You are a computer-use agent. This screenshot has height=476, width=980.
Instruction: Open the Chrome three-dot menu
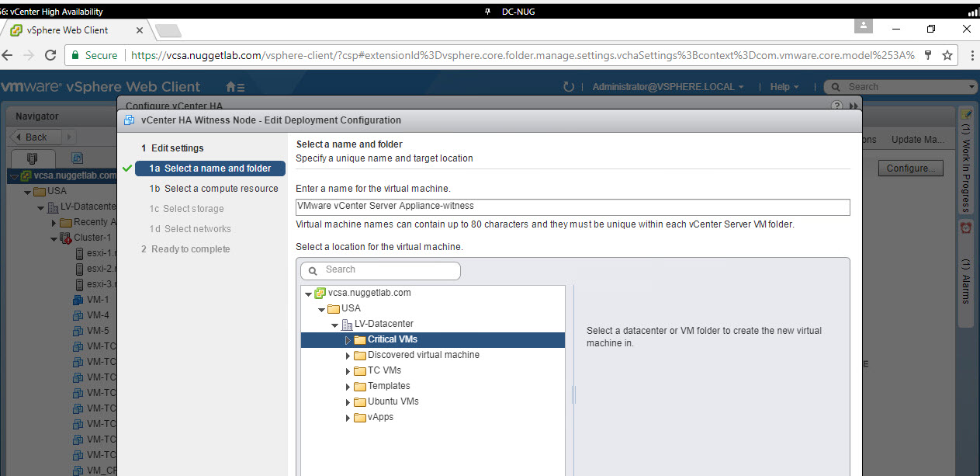click(x=970, y=56)
